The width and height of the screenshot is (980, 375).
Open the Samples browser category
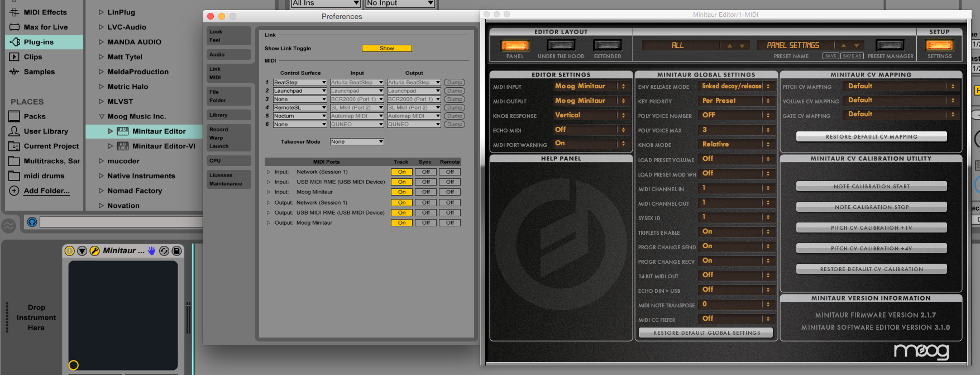tap(45, 72)
